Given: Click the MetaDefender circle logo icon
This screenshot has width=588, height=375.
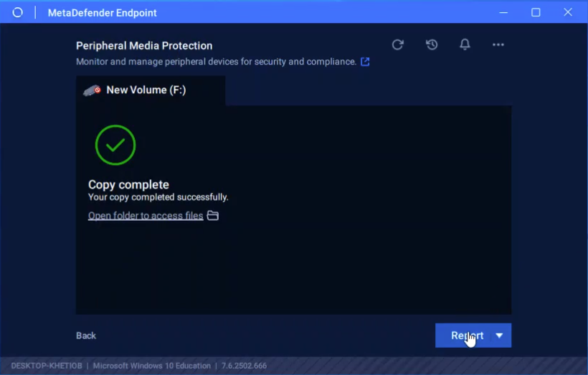Looking at the screenshot, I should (18, 12).
